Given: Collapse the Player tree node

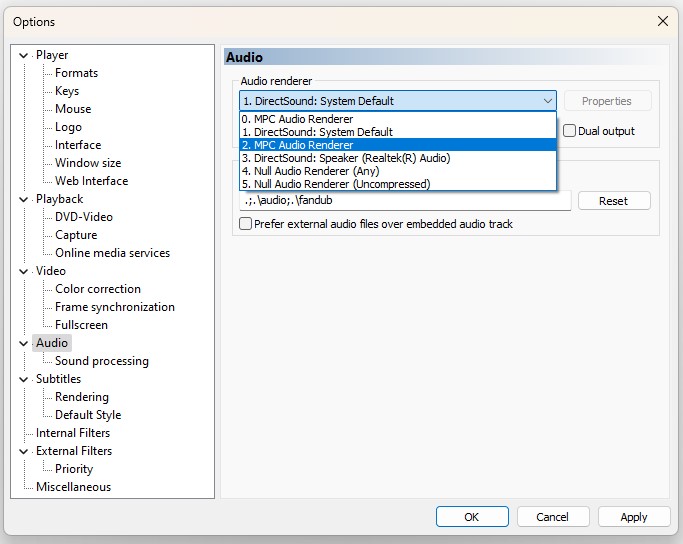Looking at the screenshot, I should tap(24, 56).
